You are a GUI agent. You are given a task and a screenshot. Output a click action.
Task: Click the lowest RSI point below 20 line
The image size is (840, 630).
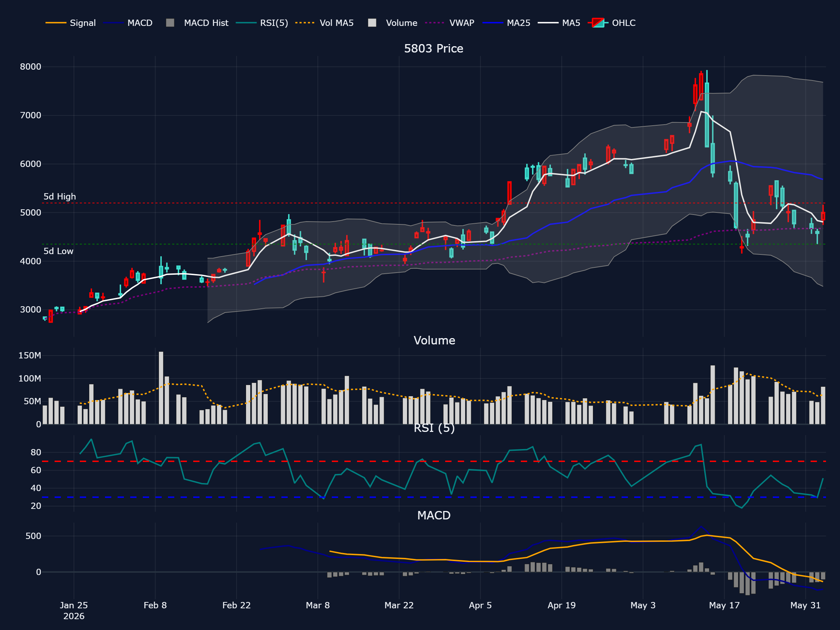(x=742, y=508)
